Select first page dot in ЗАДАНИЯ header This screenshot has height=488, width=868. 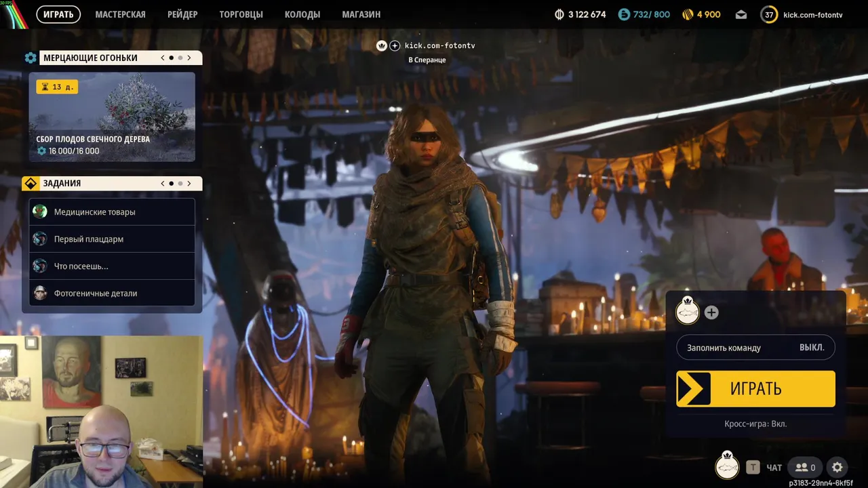pos(171,183)
